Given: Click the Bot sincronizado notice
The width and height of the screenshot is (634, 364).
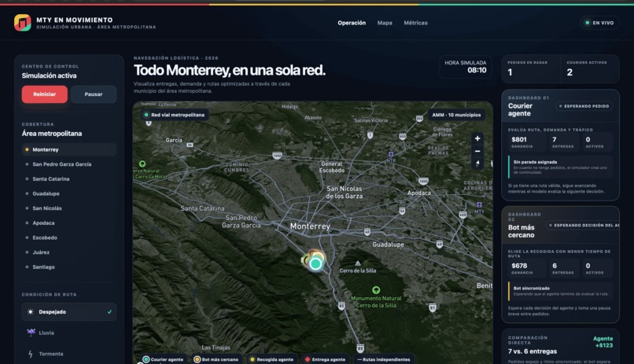Looking at the screenshot, I should coord(560,291).
